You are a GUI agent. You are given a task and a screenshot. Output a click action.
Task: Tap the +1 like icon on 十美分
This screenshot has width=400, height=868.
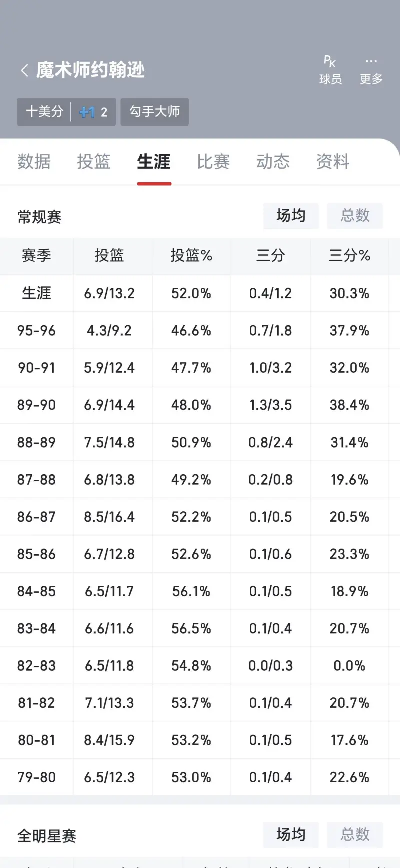87,112
